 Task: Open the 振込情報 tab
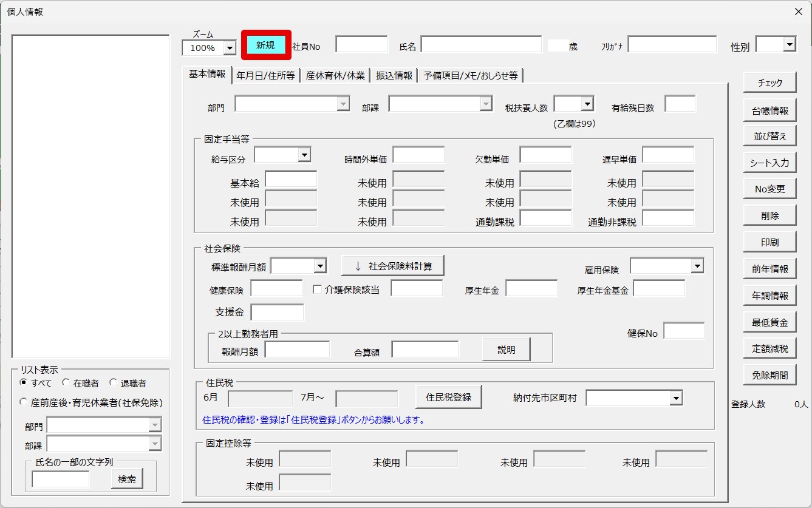tap(394, 75)
